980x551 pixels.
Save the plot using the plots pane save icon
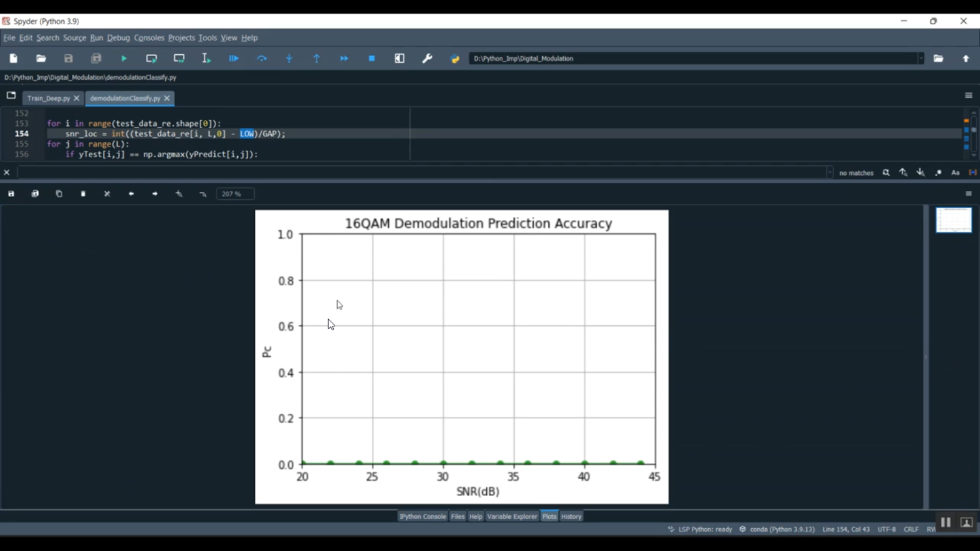point(11,194)
